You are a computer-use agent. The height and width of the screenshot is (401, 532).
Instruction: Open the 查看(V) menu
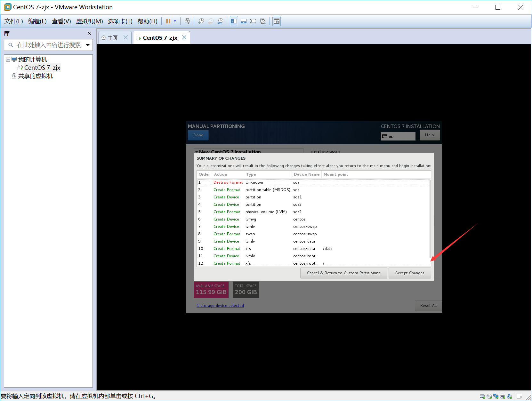(61, 21)
